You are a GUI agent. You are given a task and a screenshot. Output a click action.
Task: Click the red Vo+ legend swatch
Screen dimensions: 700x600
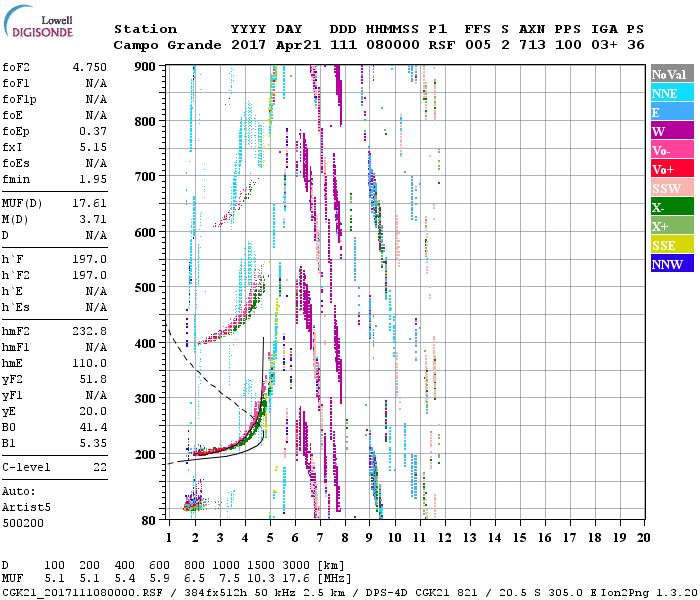point(669,169)
